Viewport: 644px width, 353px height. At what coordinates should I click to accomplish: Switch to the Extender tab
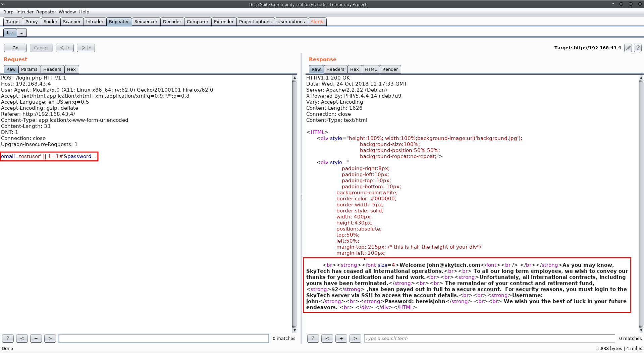pos(224,21)
